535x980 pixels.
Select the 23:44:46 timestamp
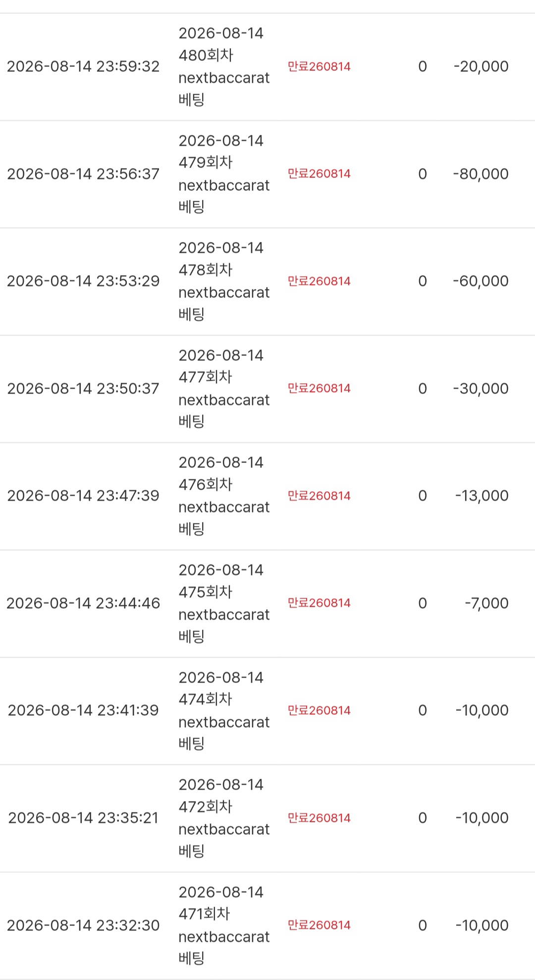83,603
